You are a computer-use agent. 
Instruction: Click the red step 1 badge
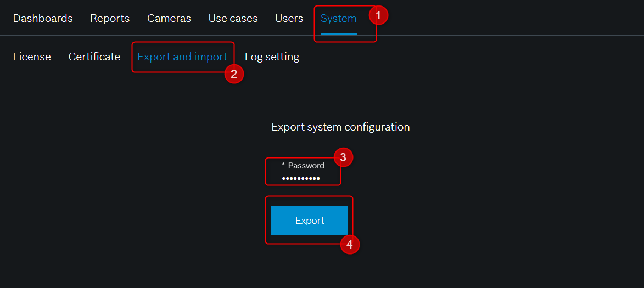(x=378, y=16)
